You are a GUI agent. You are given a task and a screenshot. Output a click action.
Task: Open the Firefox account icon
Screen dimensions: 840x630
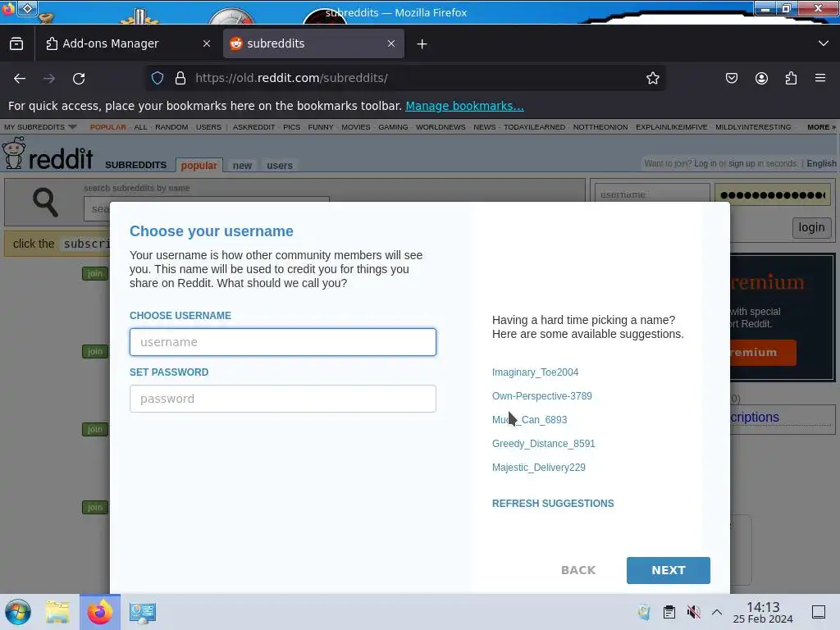[x=761, y=78]
